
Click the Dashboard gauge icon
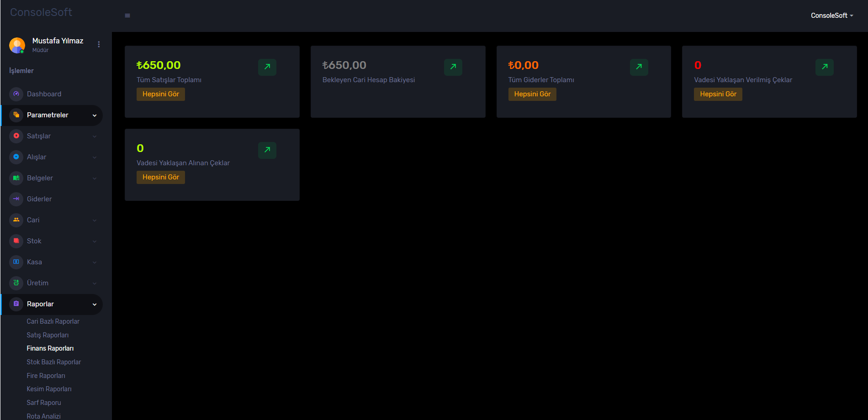tap(16, 94)
